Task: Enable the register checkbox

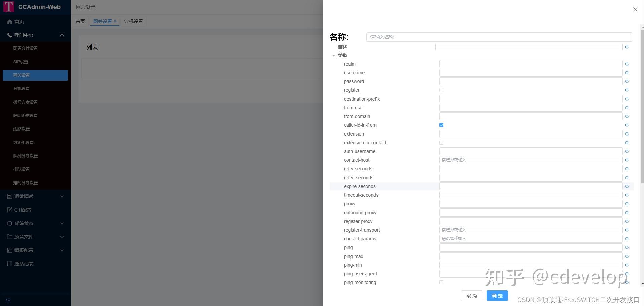Action: click(x=441, y=90)
